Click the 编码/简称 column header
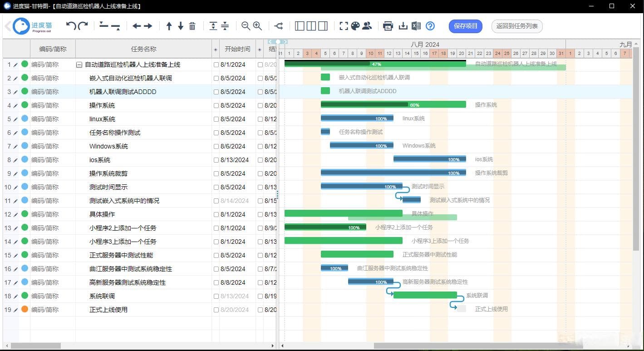This screenshot has height=351, width=644. pyautogui.click(x=53, y=49)
